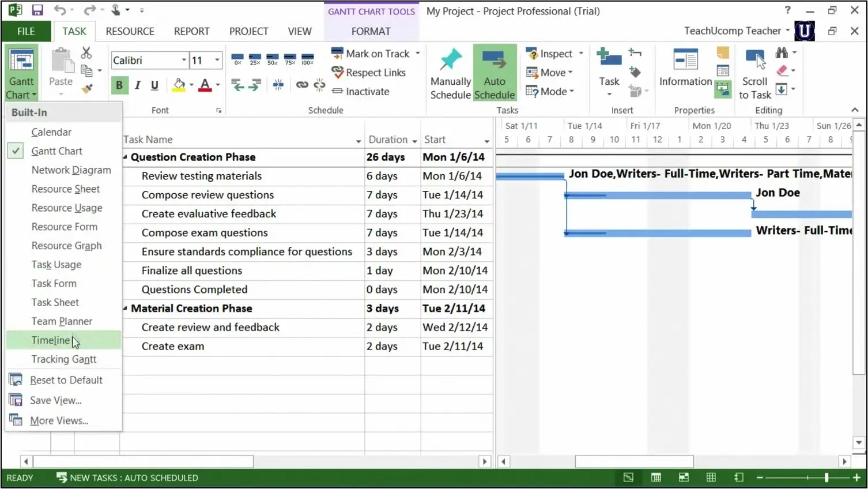Collapse the Material Creation Phase summary task
Image resolution: width=868 pixels, height=489 pixels.
coord(124,308)
